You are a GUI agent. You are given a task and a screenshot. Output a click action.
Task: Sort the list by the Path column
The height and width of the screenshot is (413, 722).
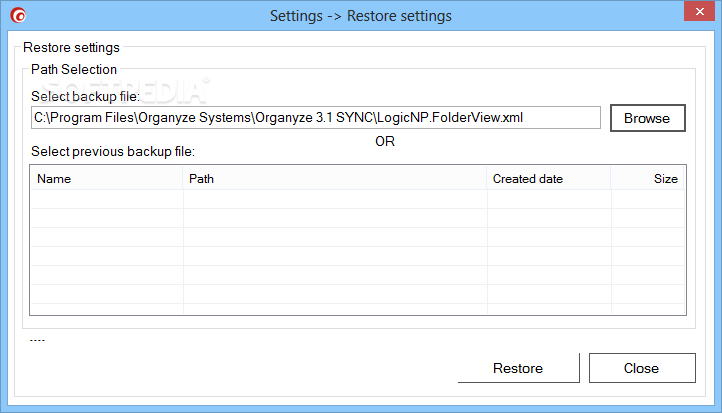(335, 179)
